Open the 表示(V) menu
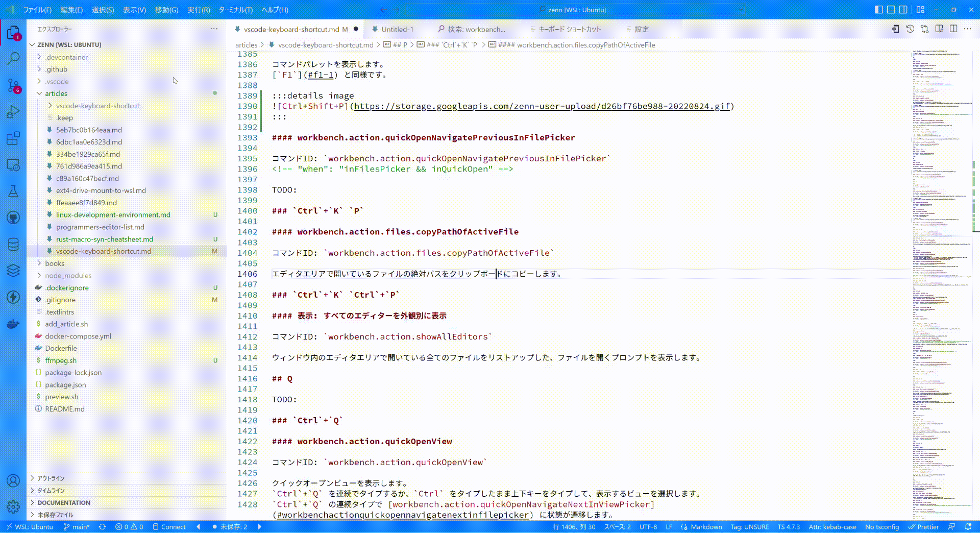980x533 pixels. pyautogui.click(x=134, y=10)
